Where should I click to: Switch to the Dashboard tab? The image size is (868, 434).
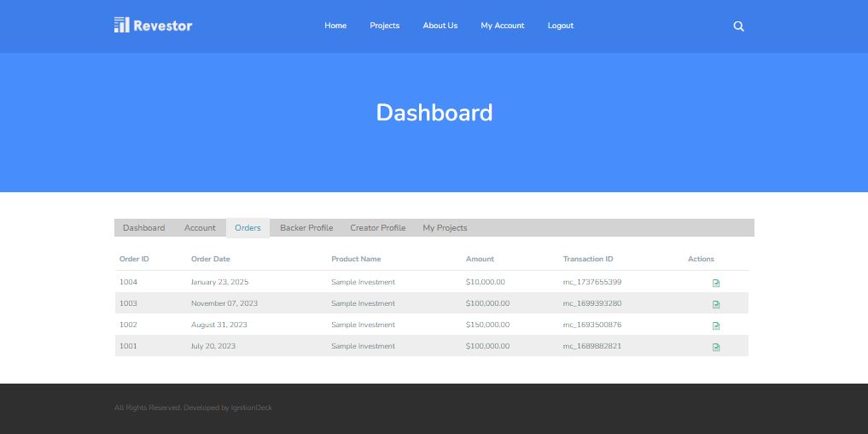(144, 228)
